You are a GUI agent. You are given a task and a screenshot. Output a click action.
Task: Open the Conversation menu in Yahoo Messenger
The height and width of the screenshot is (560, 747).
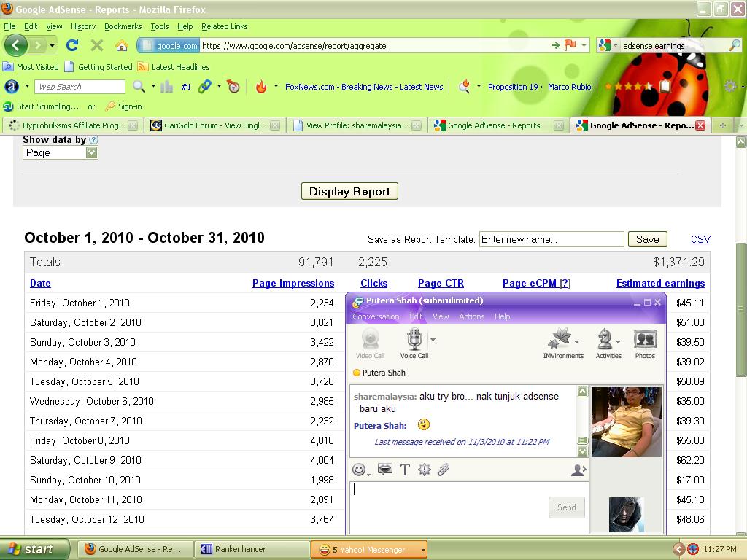click(x=376, y=316)
